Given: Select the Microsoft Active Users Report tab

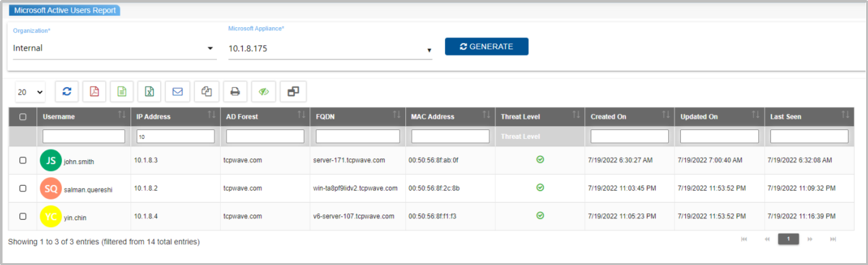Looking at the screenshot, I should pyautogui.click(x=64, y=10).
